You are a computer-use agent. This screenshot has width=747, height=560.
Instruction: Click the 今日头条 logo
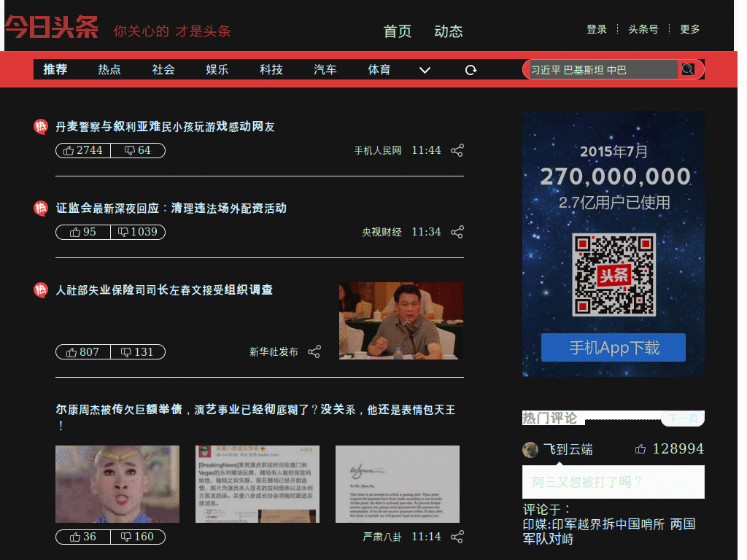(52, 27)
